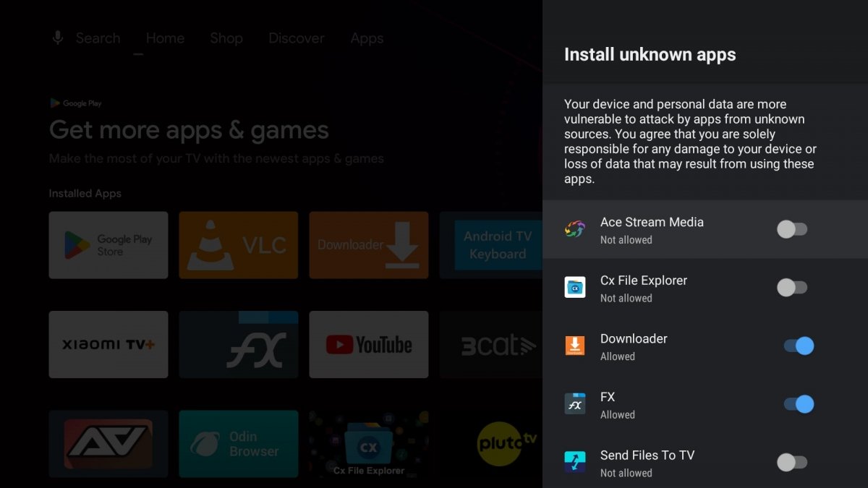Switch to the Shop tab

tap(226, 38)
